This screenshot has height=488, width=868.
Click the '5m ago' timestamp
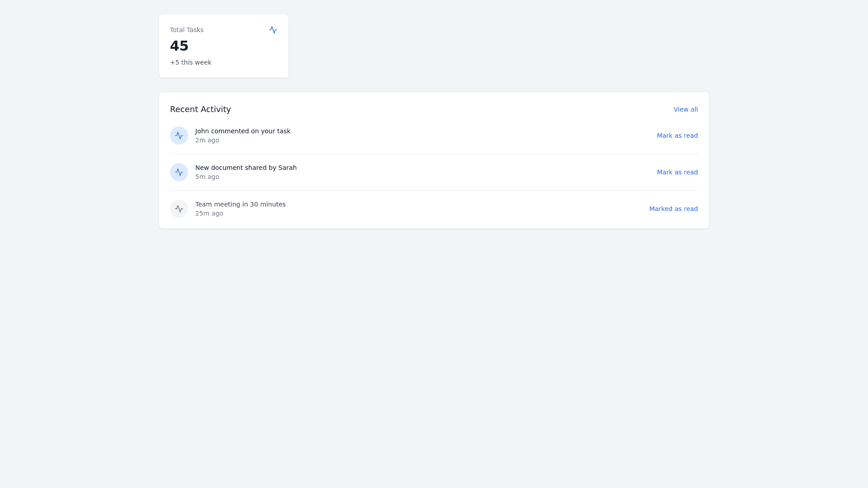coord(207,177)
